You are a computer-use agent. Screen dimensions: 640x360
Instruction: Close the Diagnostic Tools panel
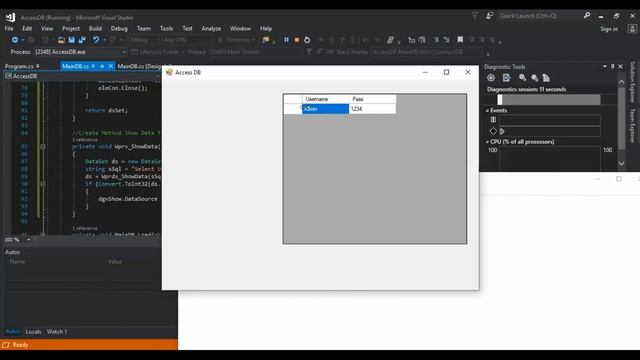620,67
